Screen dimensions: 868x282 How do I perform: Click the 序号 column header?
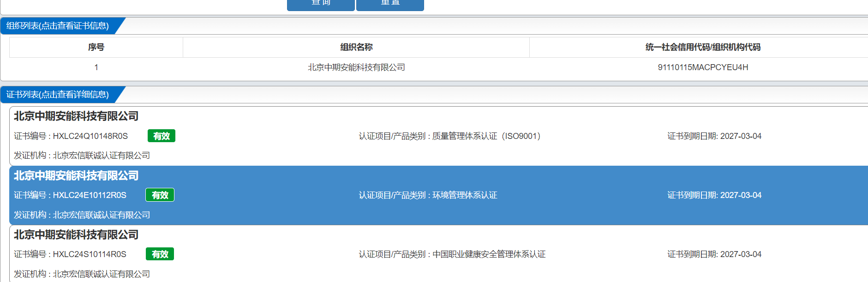click(96, 47)
